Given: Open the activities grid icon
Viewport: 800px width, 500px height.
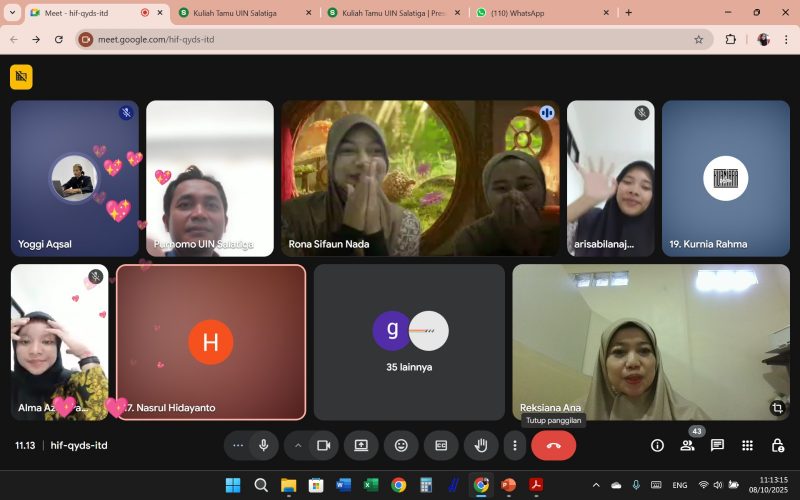Looking at the screenshot, I should click(x=747, y=445).
